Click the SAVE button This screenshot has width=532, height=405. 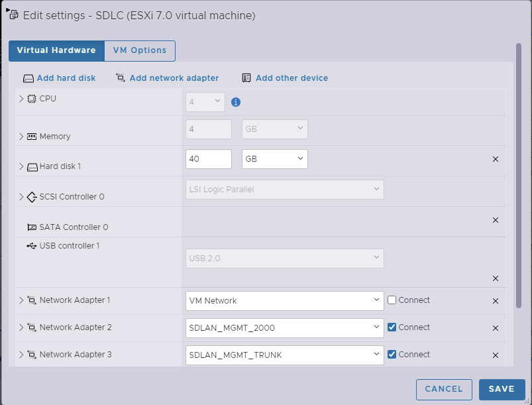click(502, 389)
